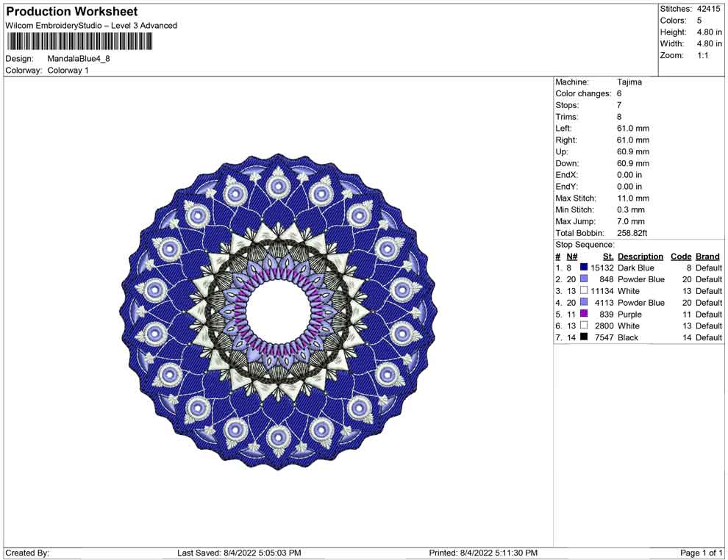
Task: Click the 'Production Worksheet' title
Action: [72, 12]
